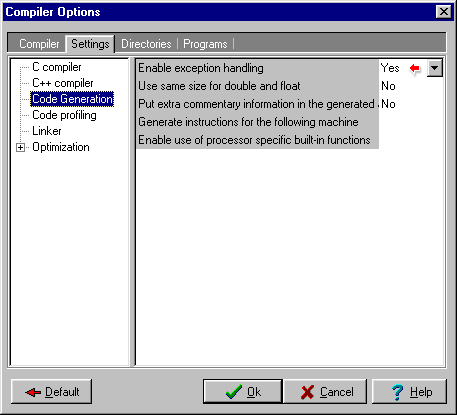
Task: Click the blue question mark Help icon
Action: point(397,392)
